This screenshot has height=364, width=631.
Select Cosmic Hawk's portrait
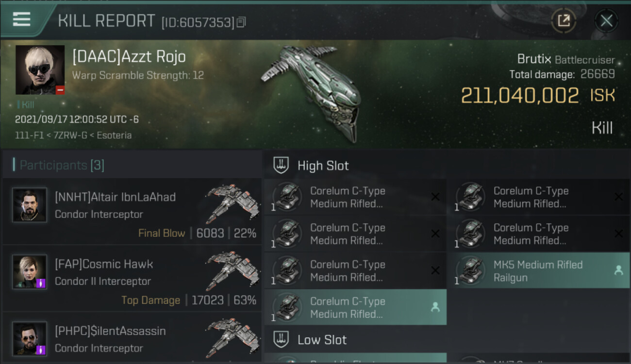(x=30, y=272)
